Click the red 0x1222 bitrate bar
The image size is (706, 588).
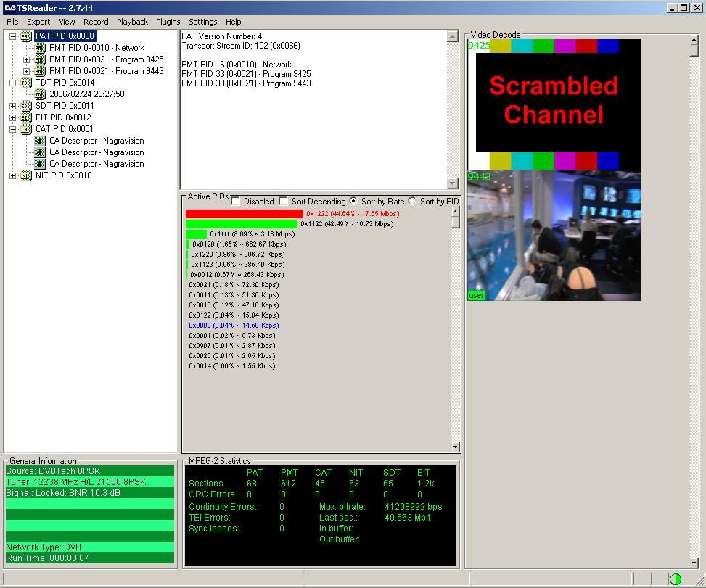pos(244,214)
